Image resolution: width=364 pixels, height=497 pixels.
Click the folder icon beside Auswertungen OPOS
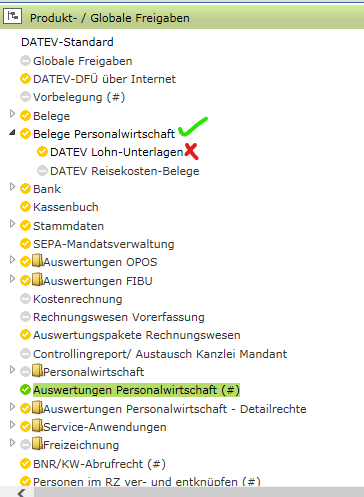coord(37,261)
